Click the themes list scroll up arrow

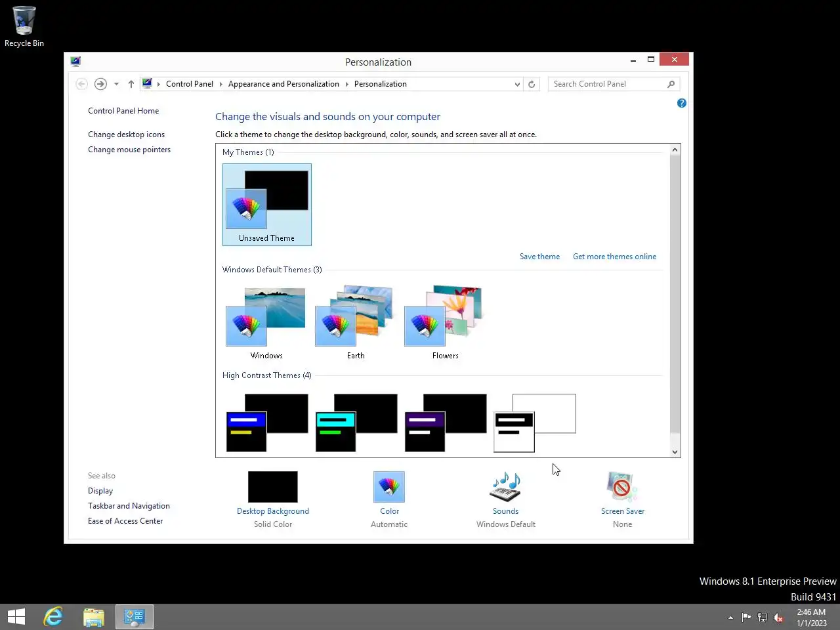coord(675,150)
